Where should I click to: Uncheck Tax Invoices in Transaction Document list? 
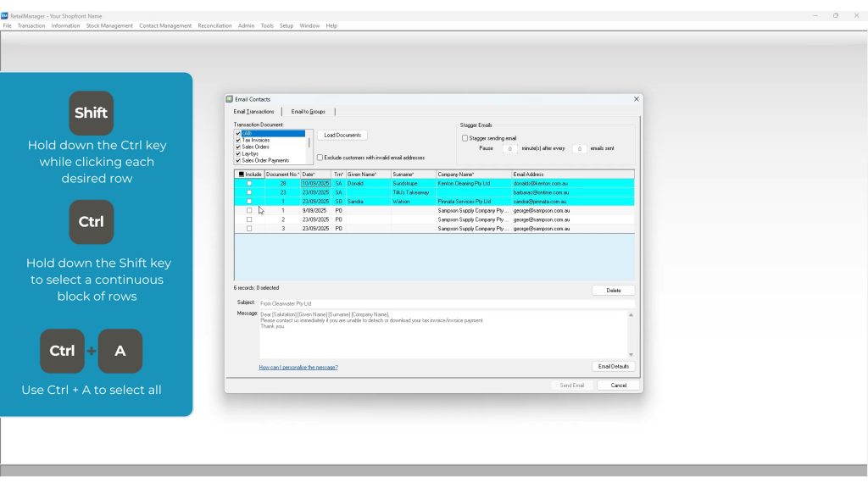[238, 140]
